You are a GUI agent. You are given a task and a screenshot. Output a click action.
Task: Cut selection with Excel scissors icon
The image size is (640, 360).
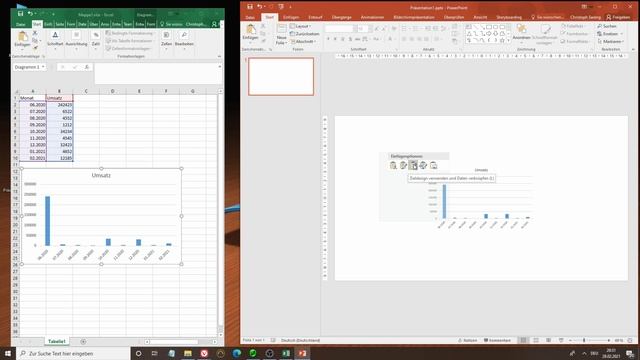(x=35, y=33)
